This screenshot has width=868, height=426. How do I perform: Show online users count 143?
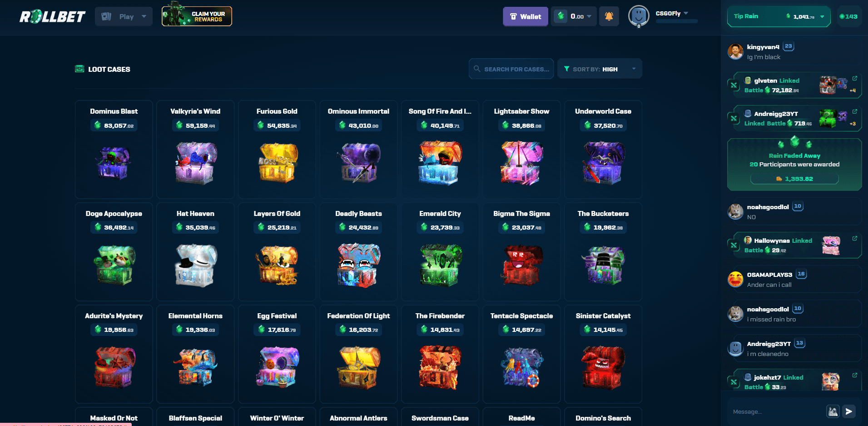point(848,16)
